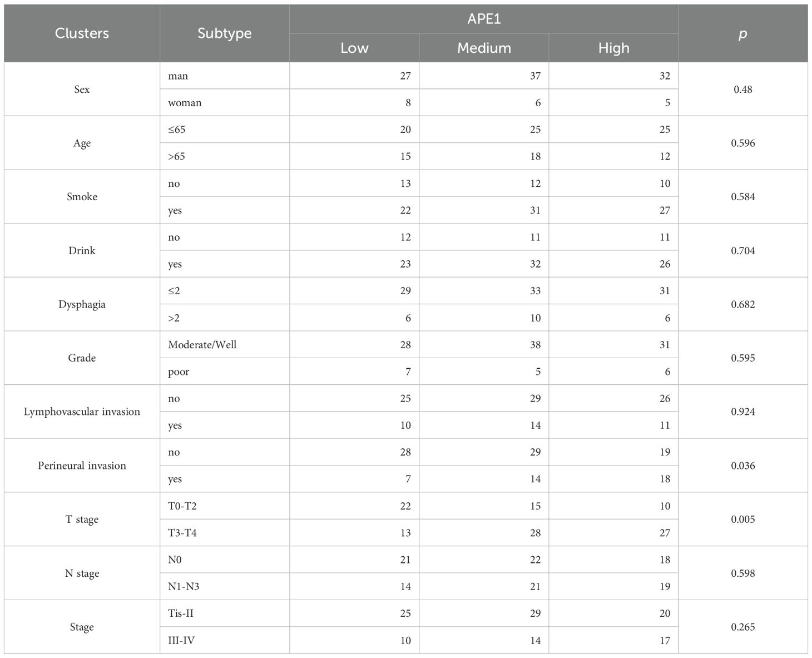Viewport: 812px width, 658px height.
Task: Select the Sex row label
Action: [x=82, y=90]
